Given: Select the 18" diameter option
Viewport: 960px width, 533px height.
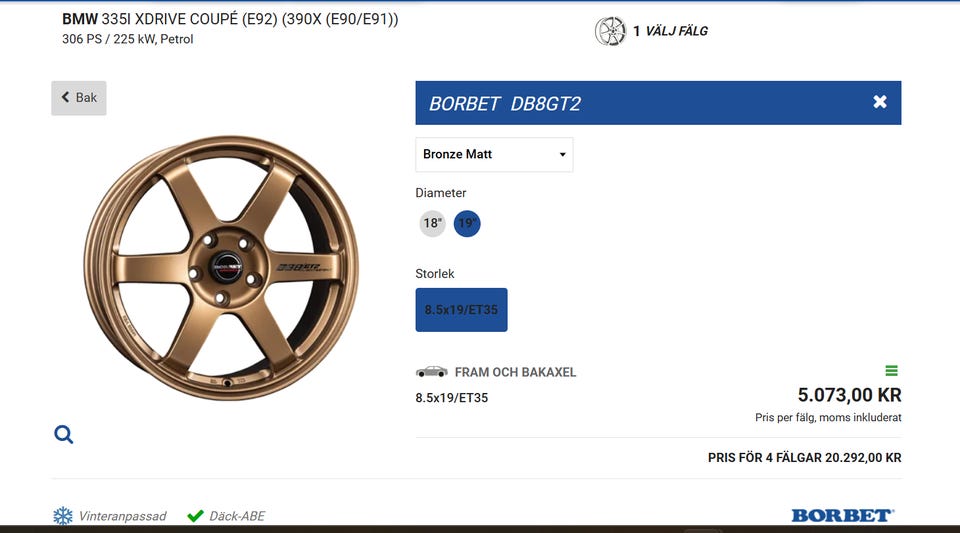Looking at the screenshot, I should [x=432, y=223].
